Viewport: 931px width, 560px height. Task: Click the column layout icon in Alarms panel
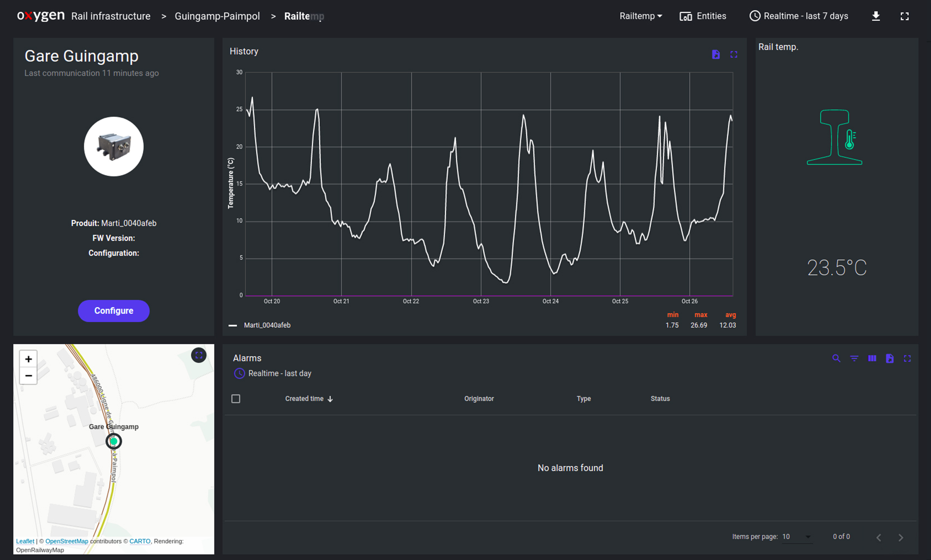point(872,358)
